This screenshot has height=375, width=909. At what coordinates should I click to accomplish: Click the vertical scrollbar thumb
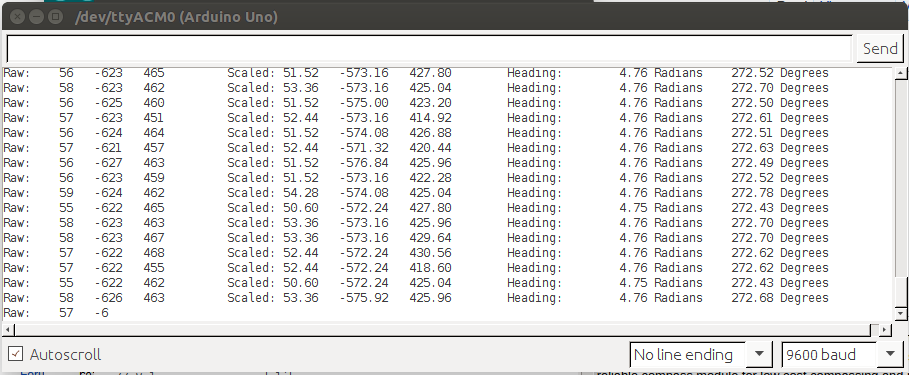click(x=900, y=292)
